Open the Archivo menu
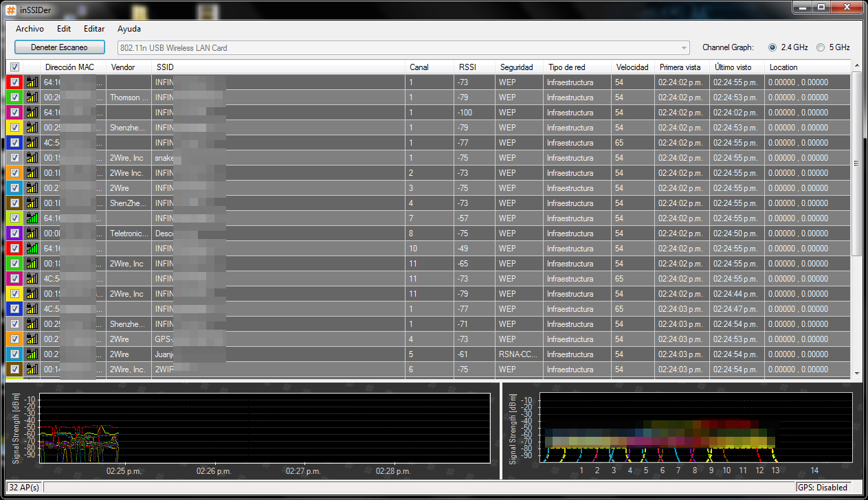Viewport: 868px width, 500px height. (30, 29)
